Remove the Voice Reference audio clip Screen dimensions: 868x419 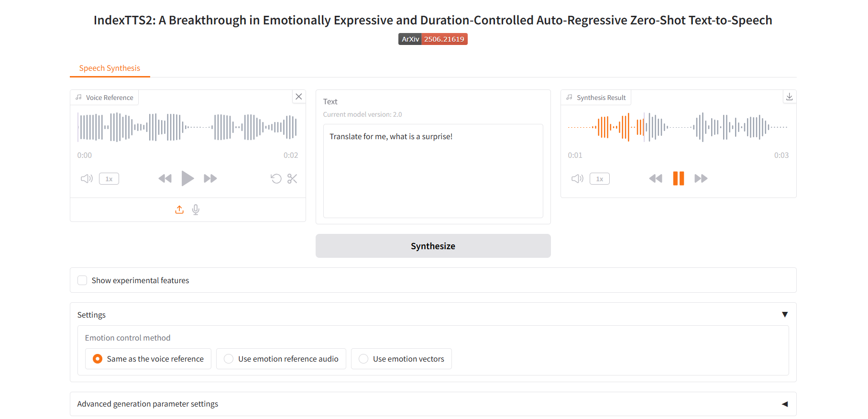pos(299,97)
